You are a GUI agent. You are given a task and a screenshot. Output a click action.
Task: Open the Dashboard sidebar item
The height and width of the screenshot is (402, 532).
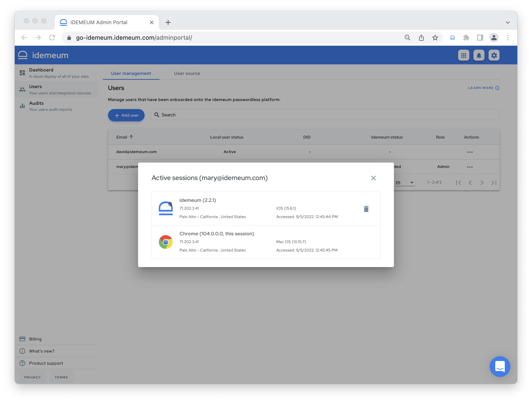pos(56,73)
